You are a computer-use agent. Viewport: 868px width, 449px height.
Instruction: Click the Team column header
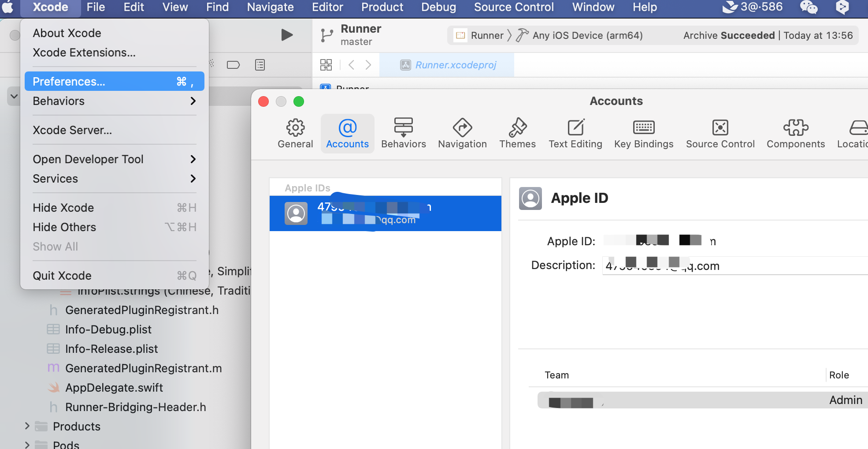[556, 375]
